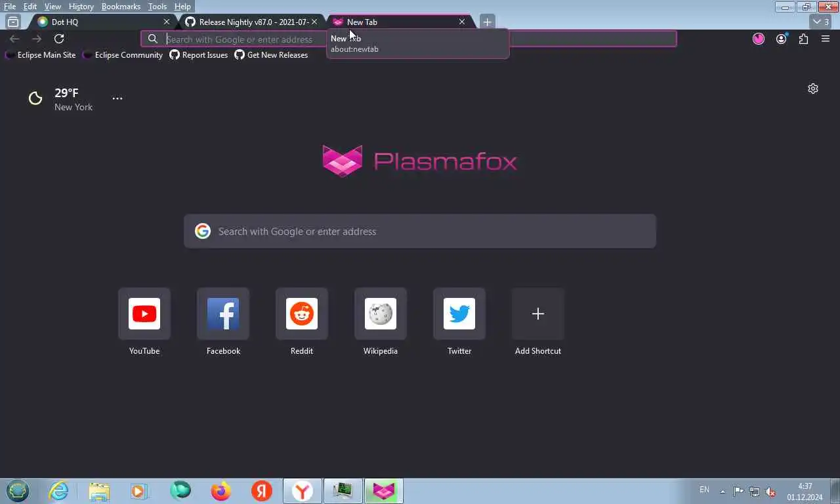The image size is (840, 504).
Task: Go back with the back arrow
Action: 14,39
